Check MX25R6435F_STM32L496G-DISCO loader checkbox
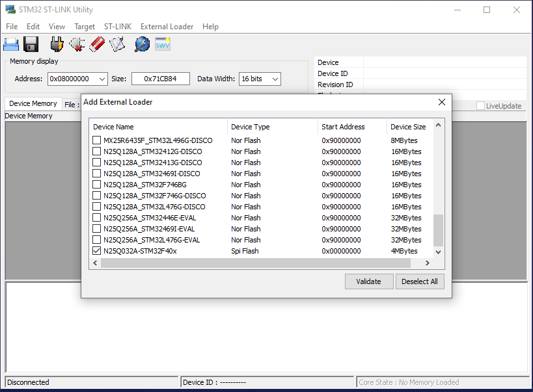Viewport: 533px width, 392px height. click(96, 140)
